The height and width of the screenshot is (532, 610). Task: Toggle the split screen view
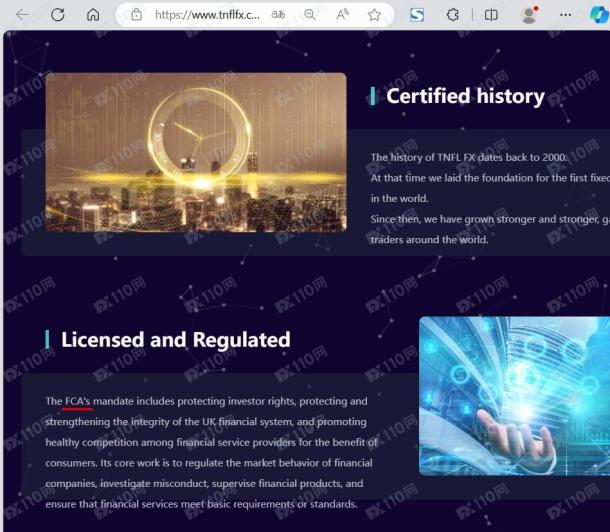click(491, 15)
